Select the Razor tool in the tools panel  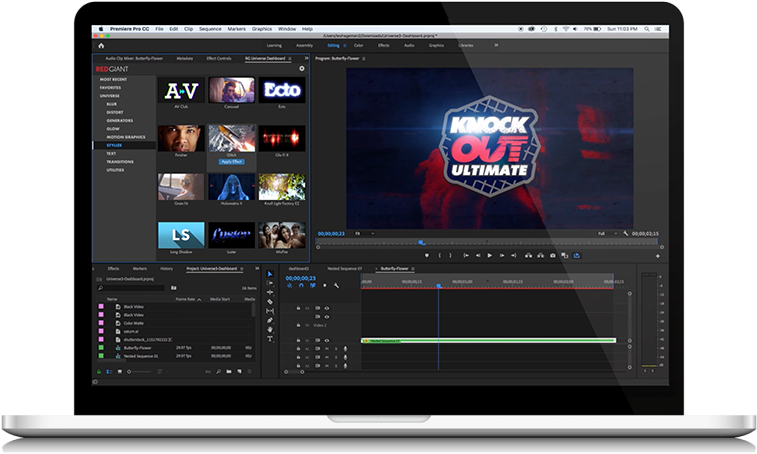point(270,303)
